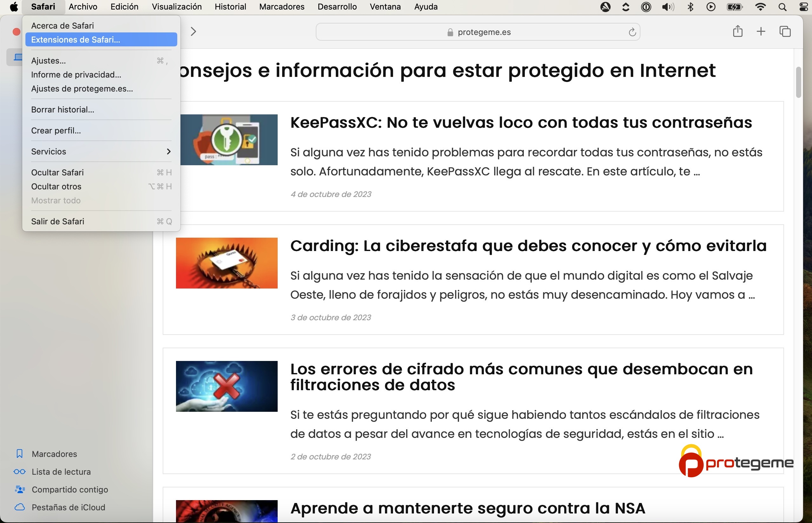Click the Marcadores bookmark icon in sidebar
The image size is (812, 523).
click(x=19, y=454)
